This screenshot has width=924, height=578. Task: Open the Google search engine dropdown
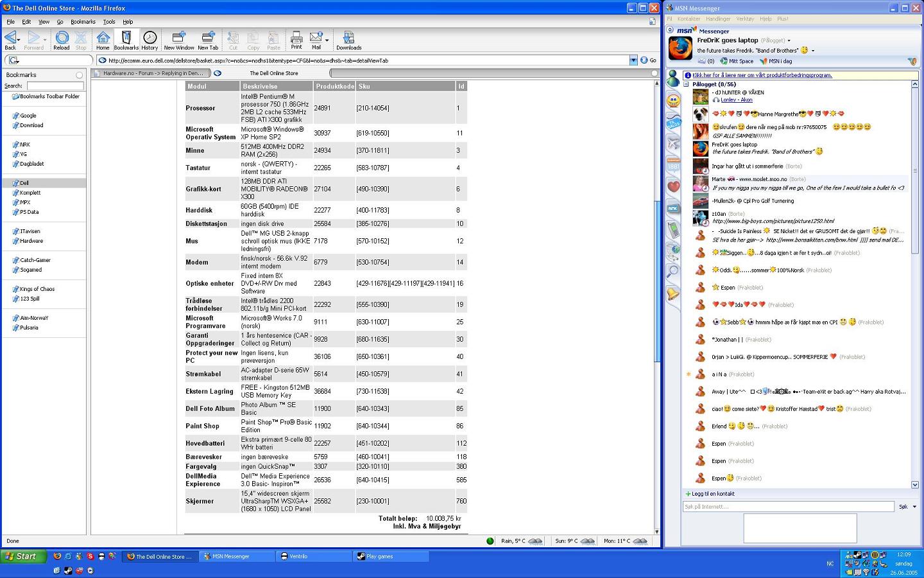[x=13, y=60]
